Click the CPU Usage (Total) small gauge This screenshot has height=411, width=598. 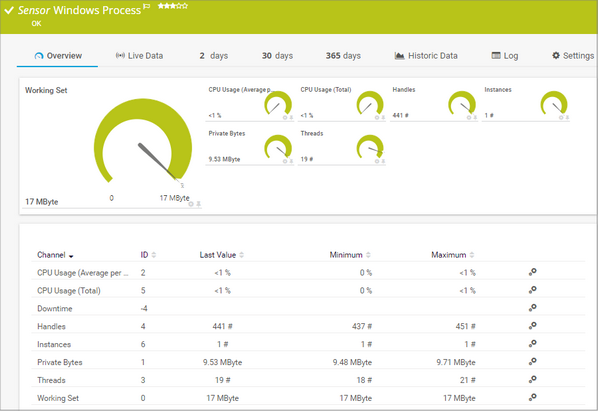[370, 103]
